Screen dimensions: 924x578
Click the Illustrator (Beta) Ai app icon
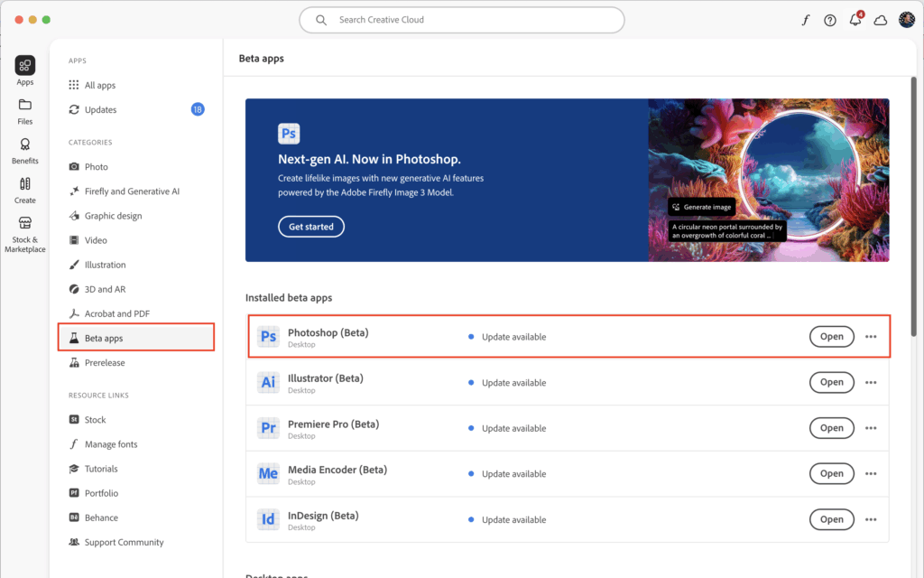(268, 382)
